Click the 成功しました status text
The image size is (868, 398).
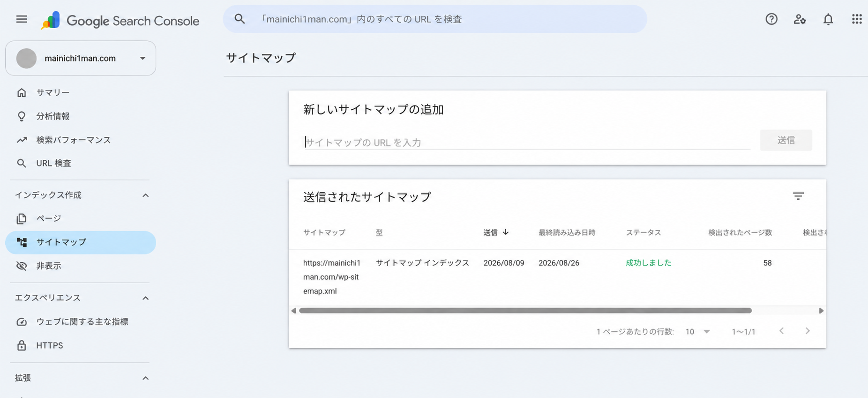648,263
